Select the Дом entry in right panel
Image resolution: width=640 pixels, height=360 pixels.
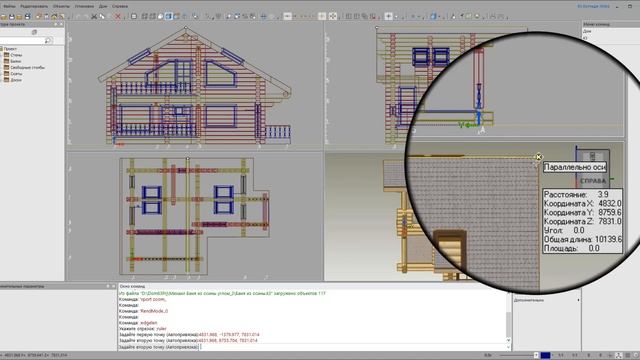587,31
